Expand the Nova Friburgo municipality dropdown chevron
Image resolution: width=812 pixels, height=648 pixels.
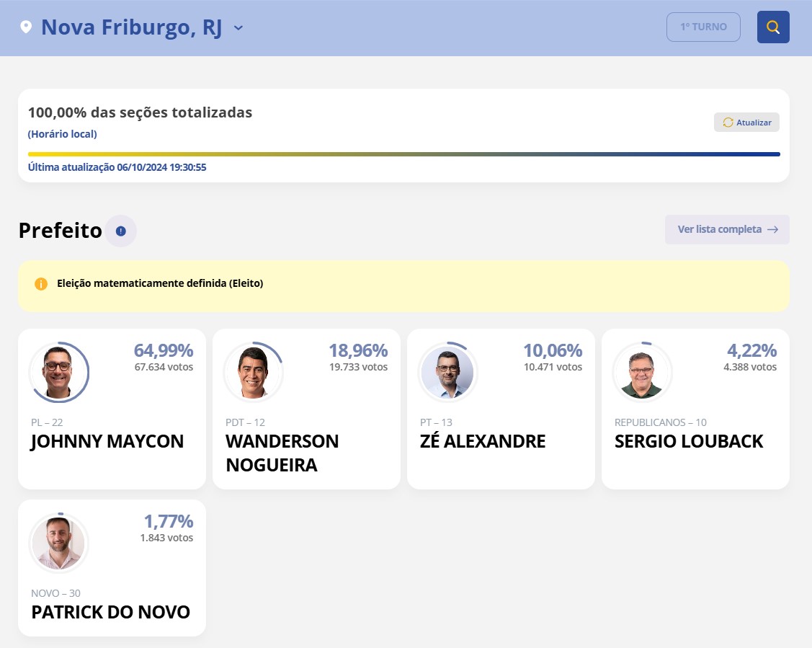pyautogui.click(x=238, y=28)
